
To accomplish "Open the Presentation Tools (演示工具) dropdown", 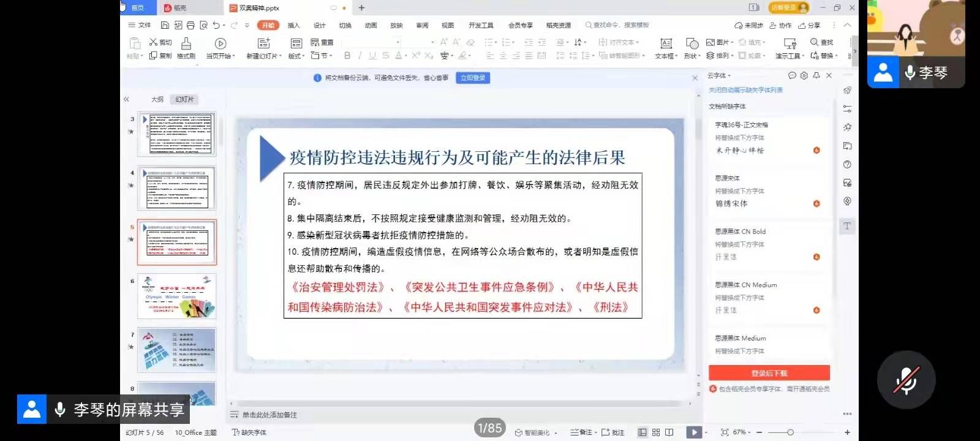I will (x=790, y=56).
